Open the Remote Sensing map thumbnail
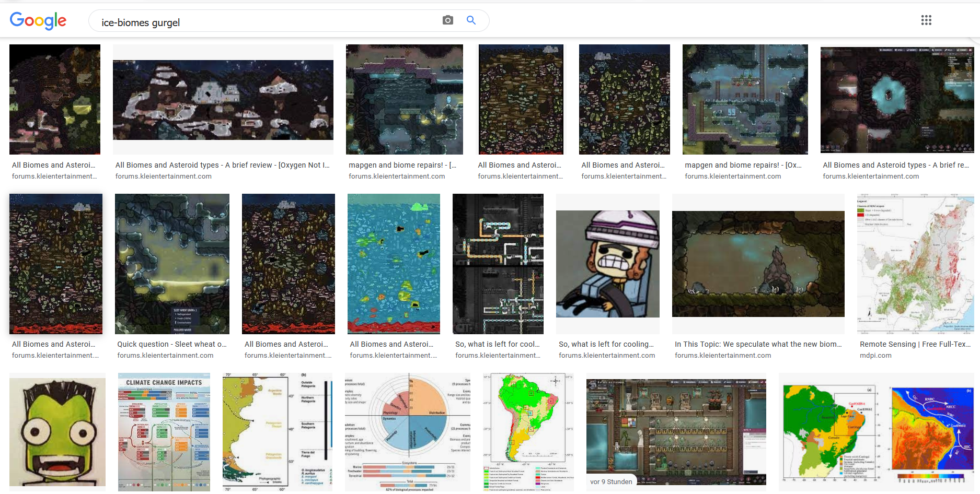980x494 pixels. pyautogui.click(x=916, y=264)
